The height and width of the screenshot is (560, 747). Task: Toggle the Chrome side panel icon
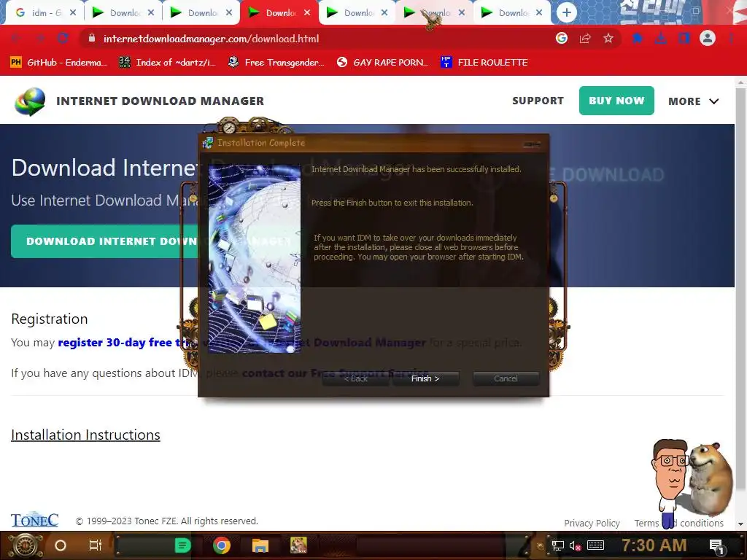point(684,39)
